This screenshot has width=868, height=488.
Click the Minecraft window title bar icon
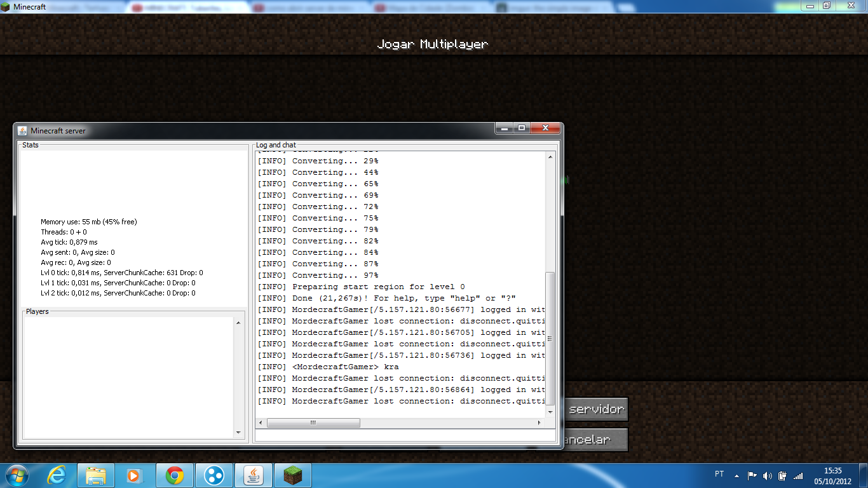6,6
